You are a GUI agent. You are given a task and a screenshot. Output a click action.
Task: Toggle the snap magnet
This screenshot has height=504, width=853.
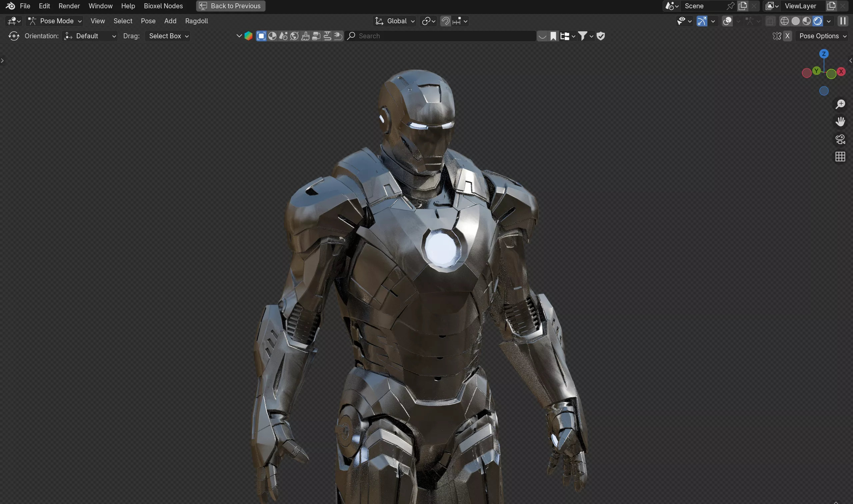(x=445, y=21)
